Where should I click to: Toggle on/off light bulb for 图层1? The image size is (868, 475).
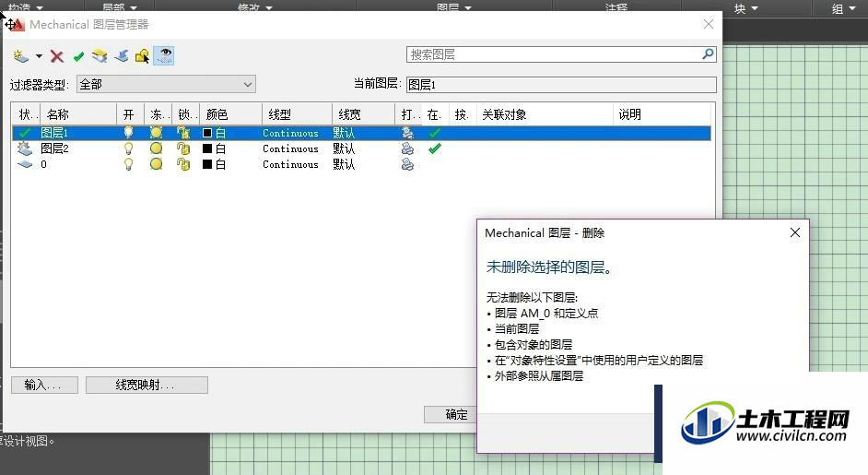pyautogui.click(x=128, y=133)
